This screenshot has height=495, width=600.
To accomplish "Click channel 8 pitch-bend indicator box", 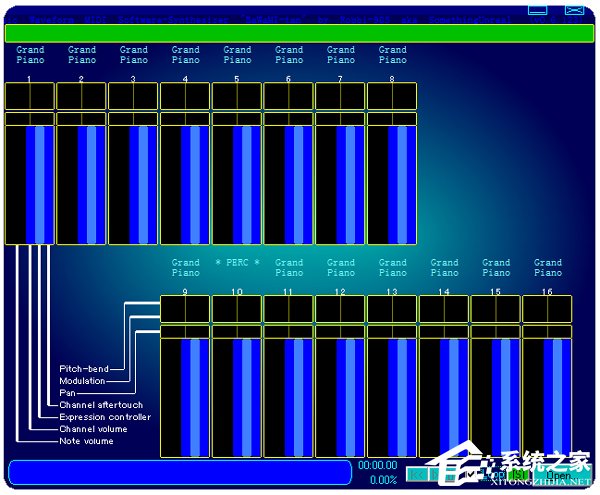I will (392, 96).
